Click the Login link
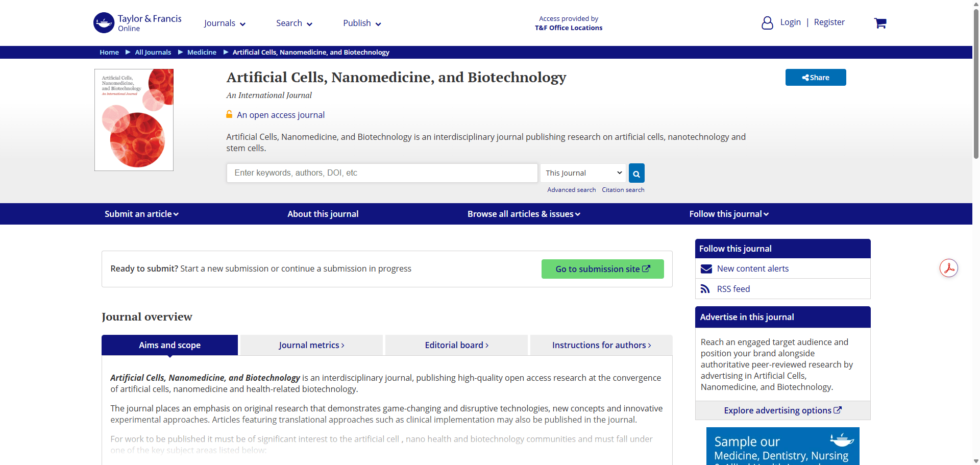This screenshot has height=465, width=980. (x=790, y=22)
